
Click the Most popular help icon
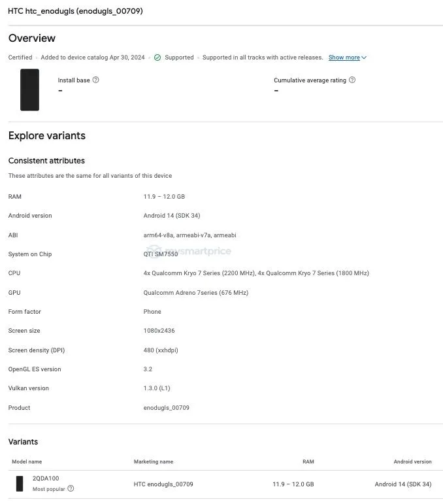click(71, 488)
